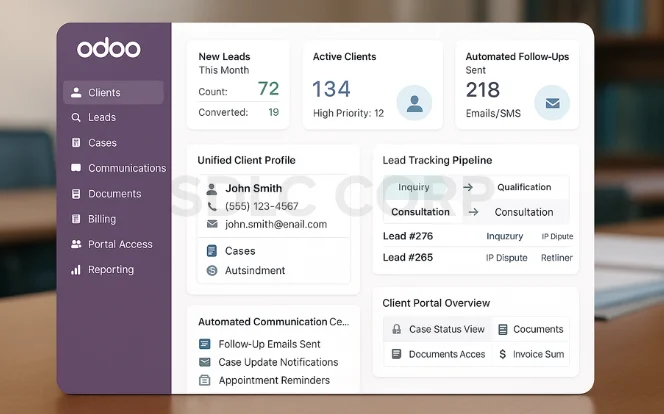Click the phone number (555) 123-4567

262,206
